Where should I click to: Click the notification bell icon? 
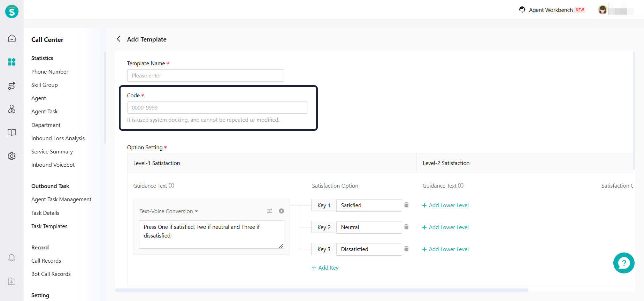coord(12,258)
